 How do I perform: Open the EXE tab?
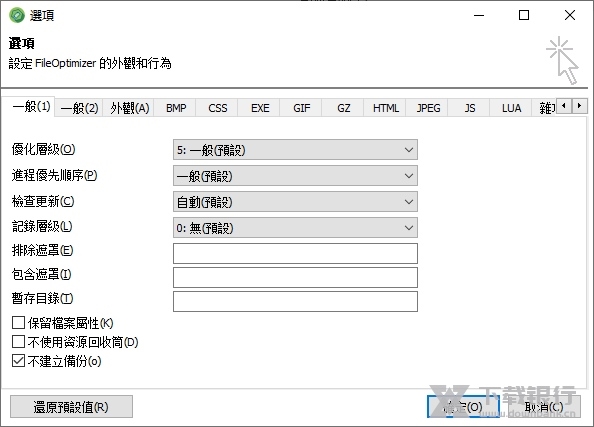tap(260, 108)
